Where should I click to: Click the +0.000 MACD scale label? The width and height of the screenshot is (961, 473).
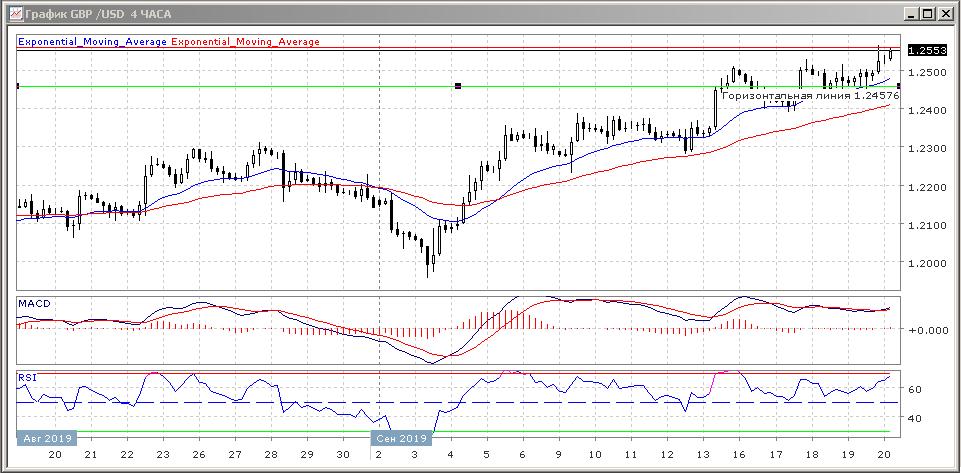click(926, 329)
